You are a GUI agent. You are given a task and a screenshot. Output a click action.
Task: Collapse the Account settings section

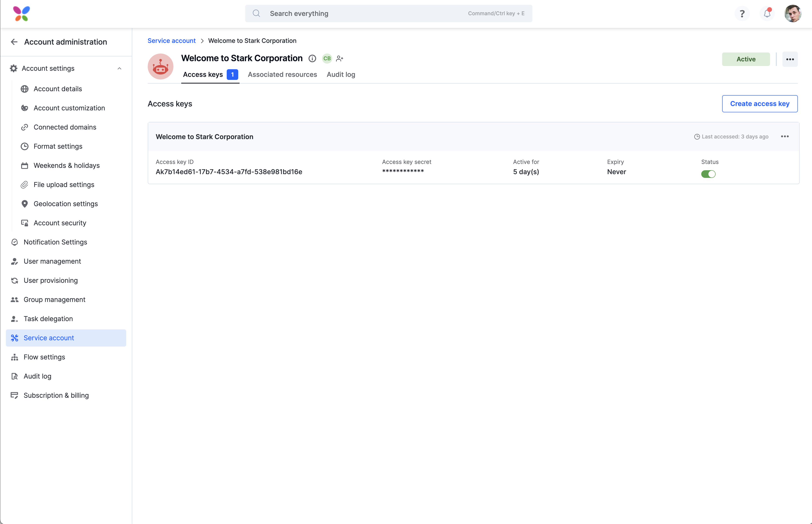[x=119, y=68]
